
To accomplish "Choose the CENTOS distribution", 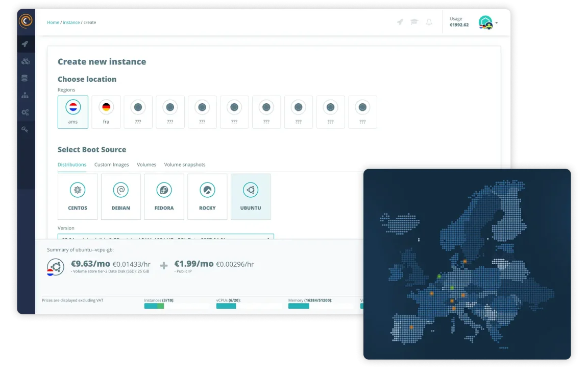I will tap(78, 196).
